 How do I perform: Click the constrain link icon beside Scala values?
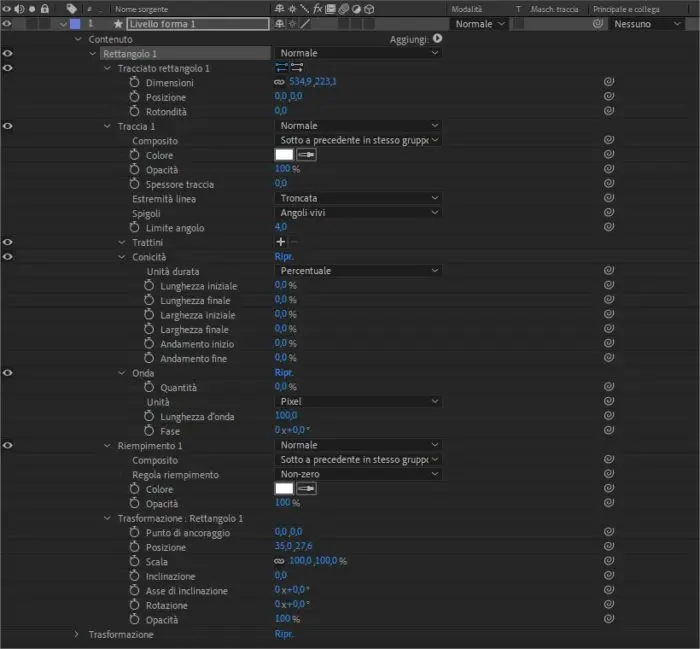pyautogui.click(x=279, y=561)
